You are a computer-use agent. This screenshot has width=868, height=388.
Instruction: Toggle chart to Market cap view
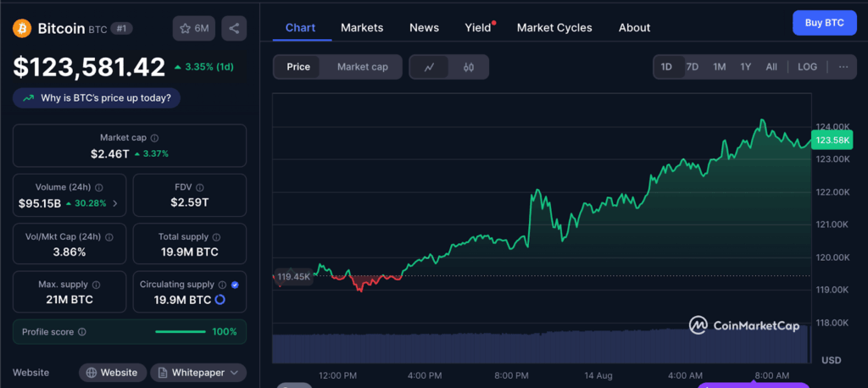(362, 67)
